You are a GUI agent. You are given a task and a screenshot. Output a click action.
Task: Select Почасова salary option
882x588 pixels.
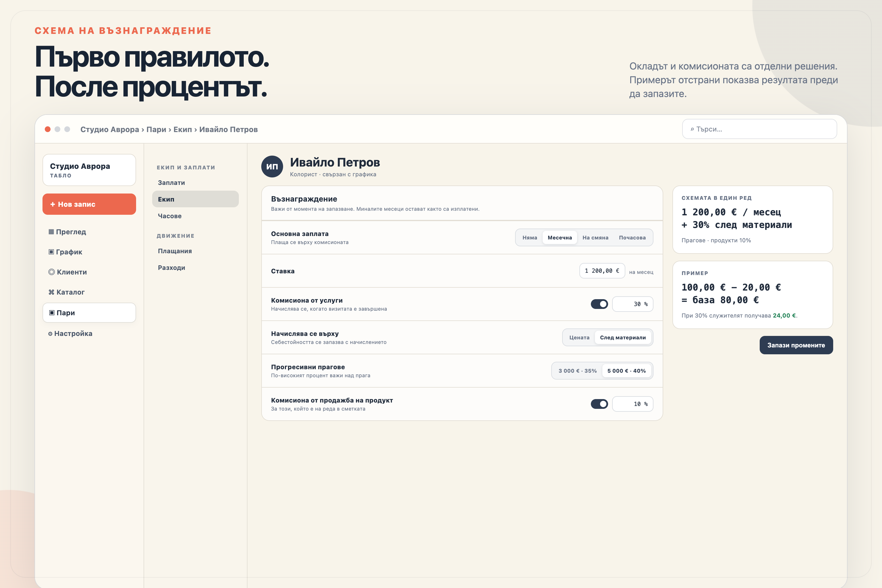point(632,238)
